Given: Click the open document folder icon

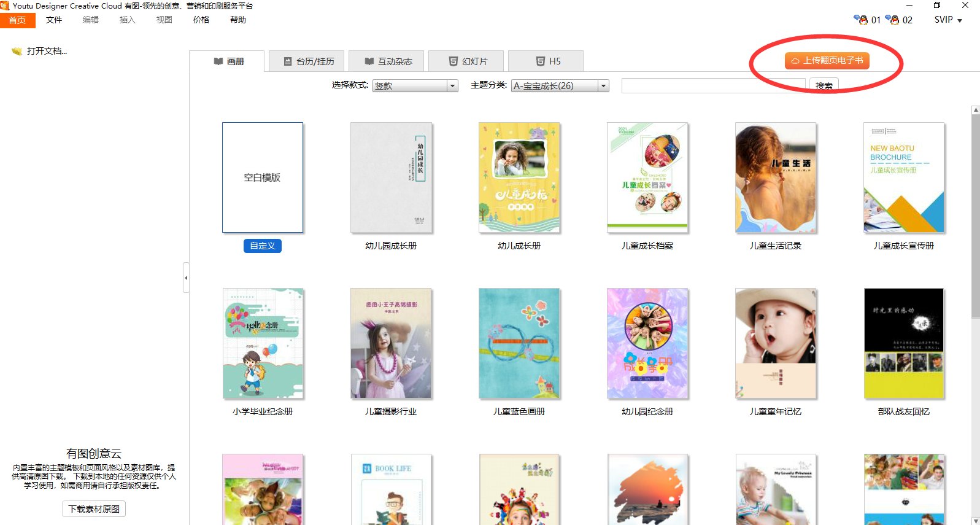Looking at the screenshot, I should [x=17, y=52].
